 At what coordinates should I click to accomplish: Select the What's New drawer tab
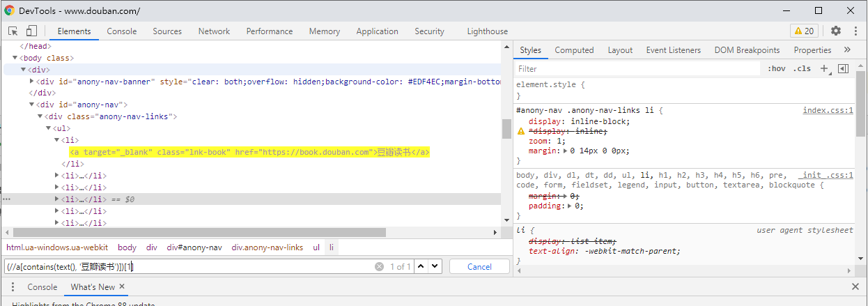(93, 286)
